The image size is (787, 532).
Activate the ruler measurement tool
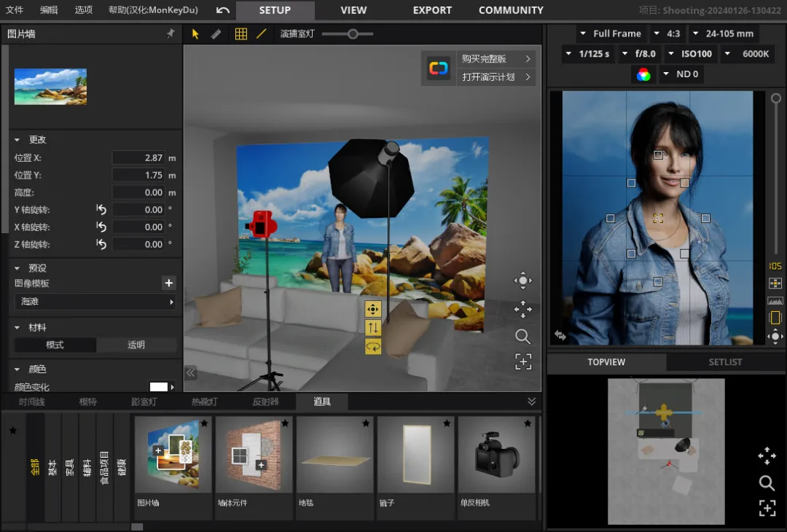click(216, 34)
